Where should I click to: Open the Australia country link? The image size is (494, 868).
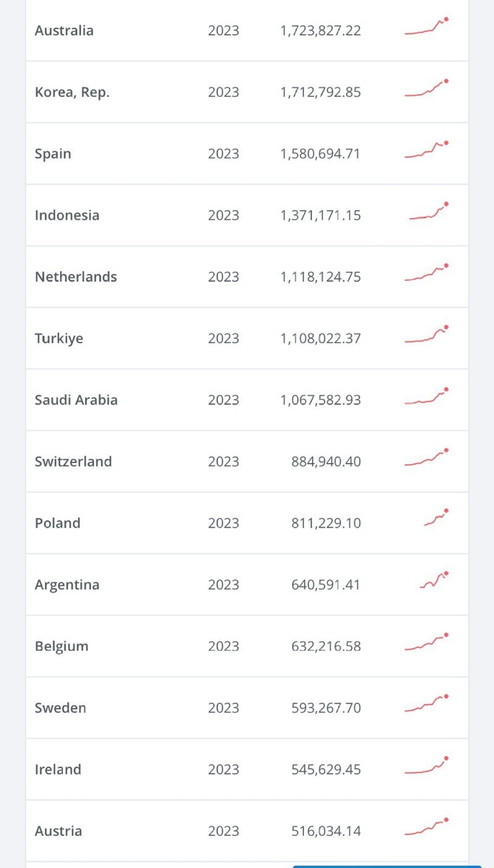(x=64, y=30)
